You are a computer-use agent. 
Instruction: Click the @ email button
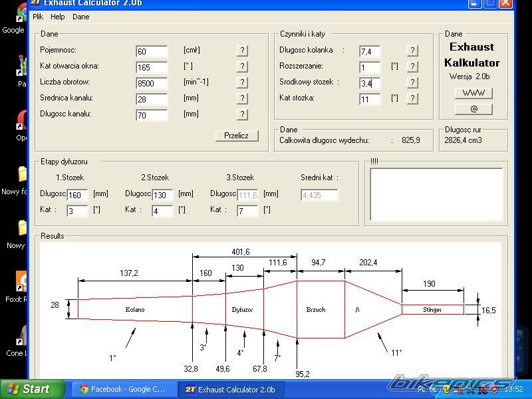pos(473,109)
